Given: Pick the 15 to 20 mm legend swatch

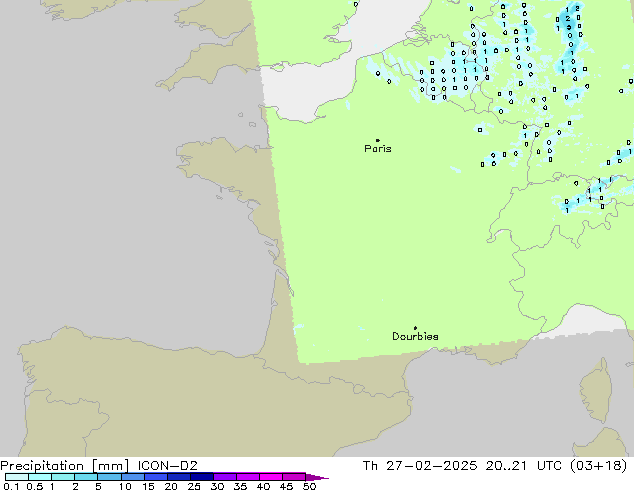Looking at the screenshot, I should tap(156, 477).
